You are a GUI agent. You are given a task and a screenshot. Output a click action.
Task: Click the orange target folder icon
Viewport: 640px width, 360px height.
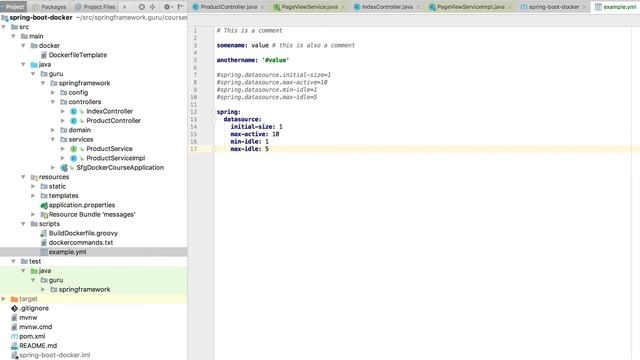pyautogui.click(x=14, y=299)
